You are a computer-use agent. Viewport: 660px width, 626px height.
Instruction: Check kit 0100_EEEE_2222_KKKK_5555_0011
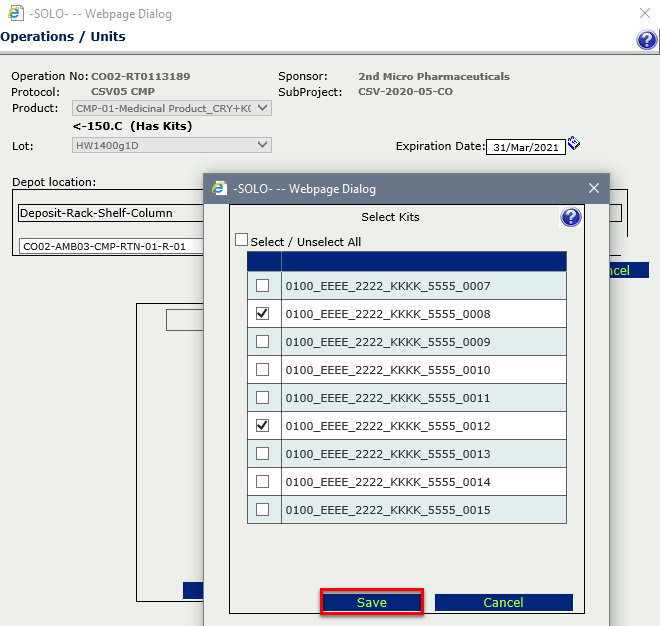pyautogui.click(x=263, y=397)
